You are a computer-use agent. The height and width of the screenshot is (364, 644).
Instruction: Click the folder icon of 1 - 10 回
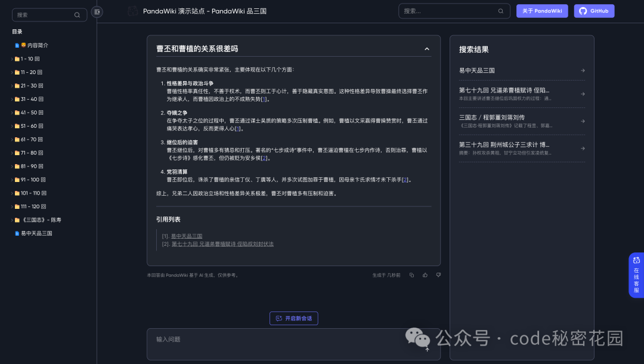17,58
